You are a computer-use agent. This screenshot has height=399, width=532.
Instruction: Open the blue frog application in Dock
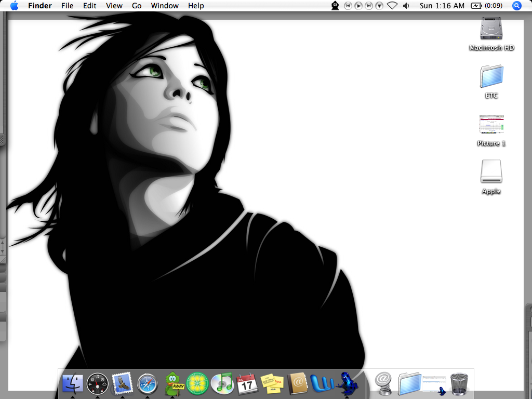pos(348,383)
